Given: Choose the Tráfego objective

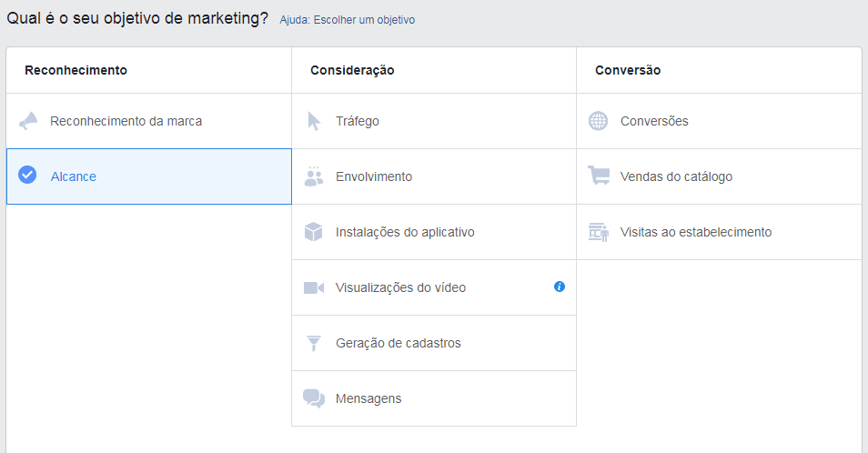Looking at the screenshot, I should [x=358, y=121].
